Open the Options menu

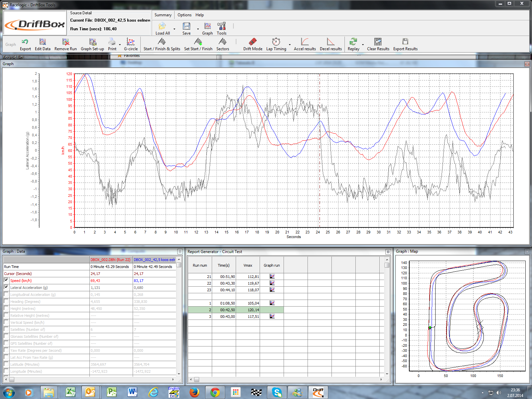click(x=185, y=15)
